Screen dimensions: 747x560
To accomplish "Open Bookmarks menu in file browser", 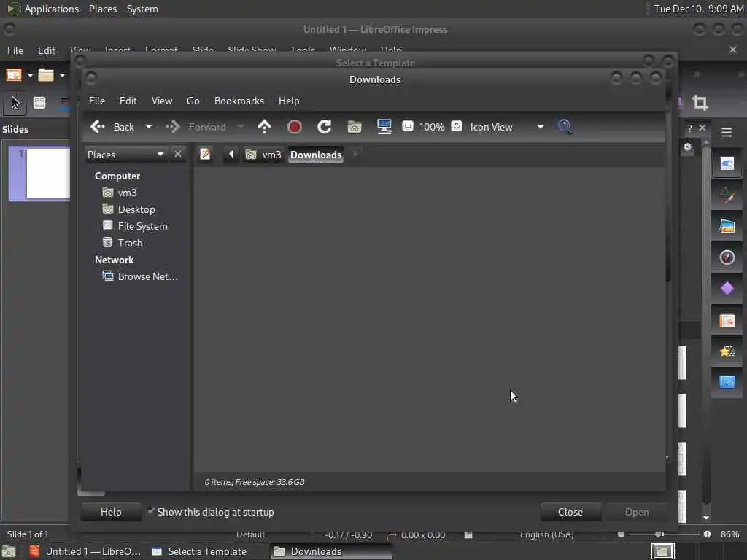I will tap(239, 101).
